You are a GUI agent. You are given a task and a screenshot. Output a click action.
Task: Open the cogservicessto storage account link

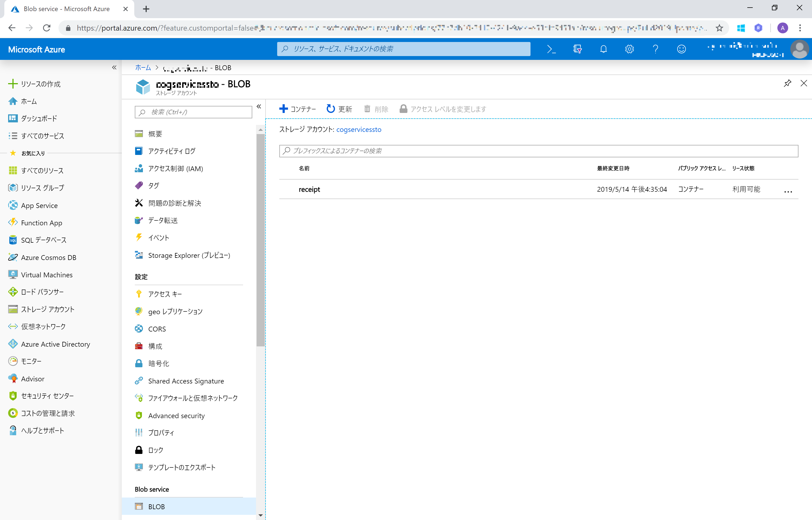tap(359, 130)
